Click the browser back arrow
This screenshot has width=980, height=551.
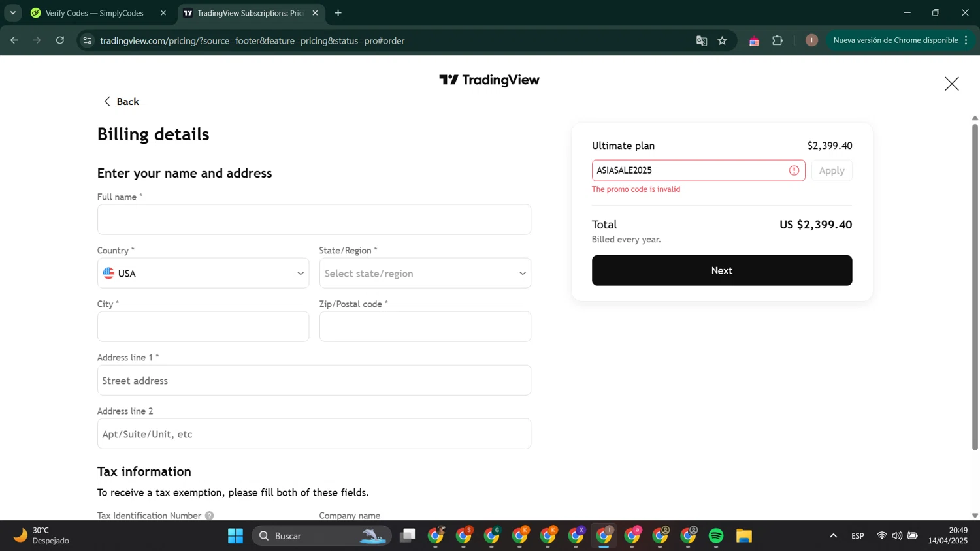tap(14, 40)
